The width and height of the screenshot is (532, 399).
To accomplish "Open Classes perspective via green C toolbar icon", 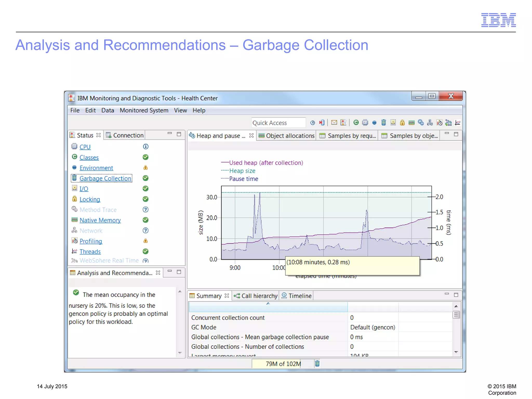I will click(356, 122).
